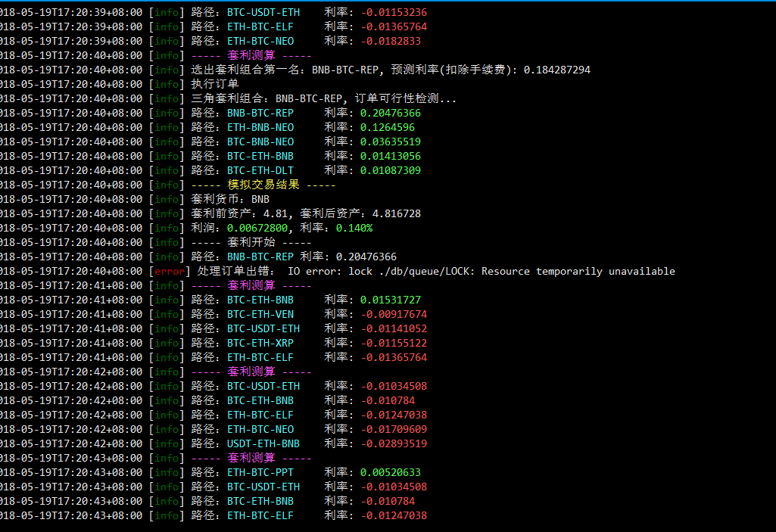Select predicted rate value 0.184287294

[x=557, y=70]
